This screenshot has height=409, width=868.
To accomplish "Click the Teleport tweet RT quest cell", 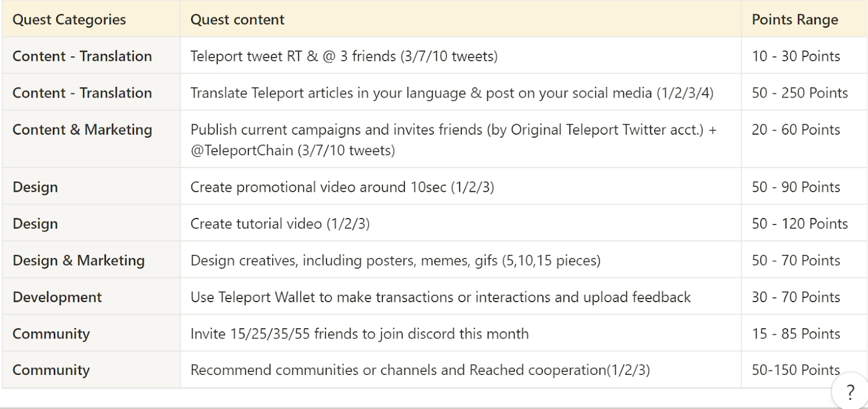I will click(461, 56).
